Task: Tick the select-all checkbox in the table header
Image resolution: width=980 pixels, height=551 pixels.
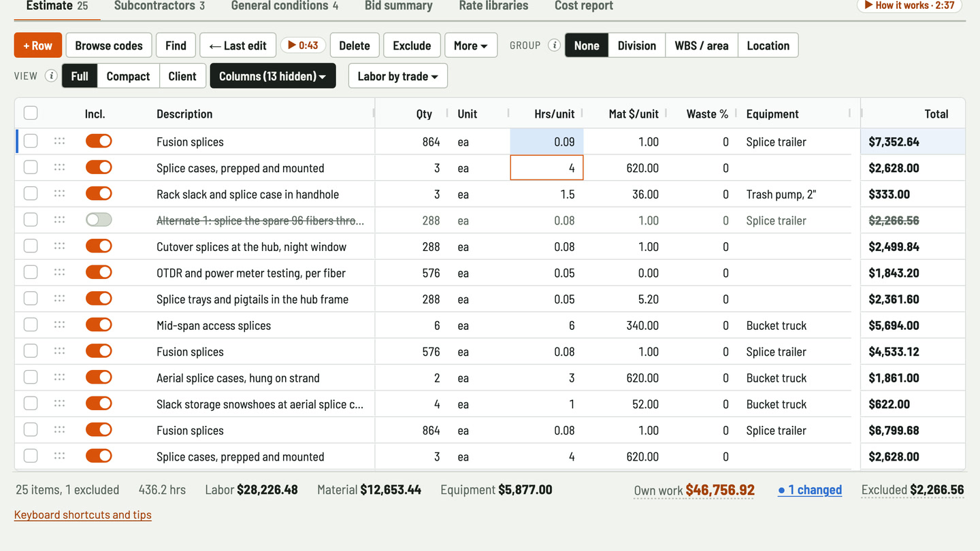Action: [x=31, y=114]
